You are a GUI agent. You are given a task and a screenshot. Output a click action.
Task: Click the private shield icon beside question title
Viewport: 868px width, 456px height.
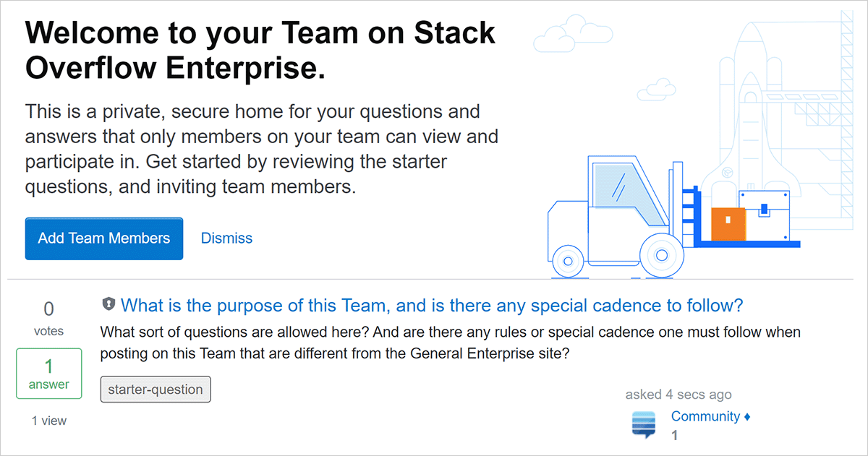(109, 304)
